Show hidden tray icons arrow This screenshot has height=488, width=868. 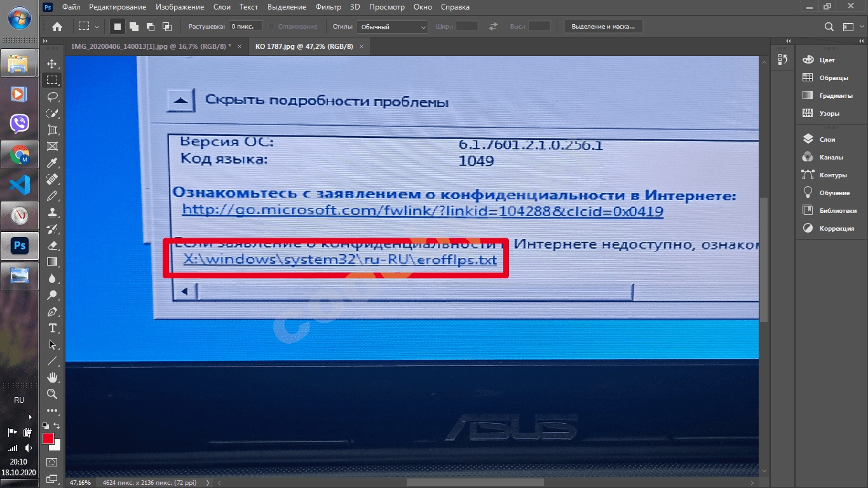point(30,417)
